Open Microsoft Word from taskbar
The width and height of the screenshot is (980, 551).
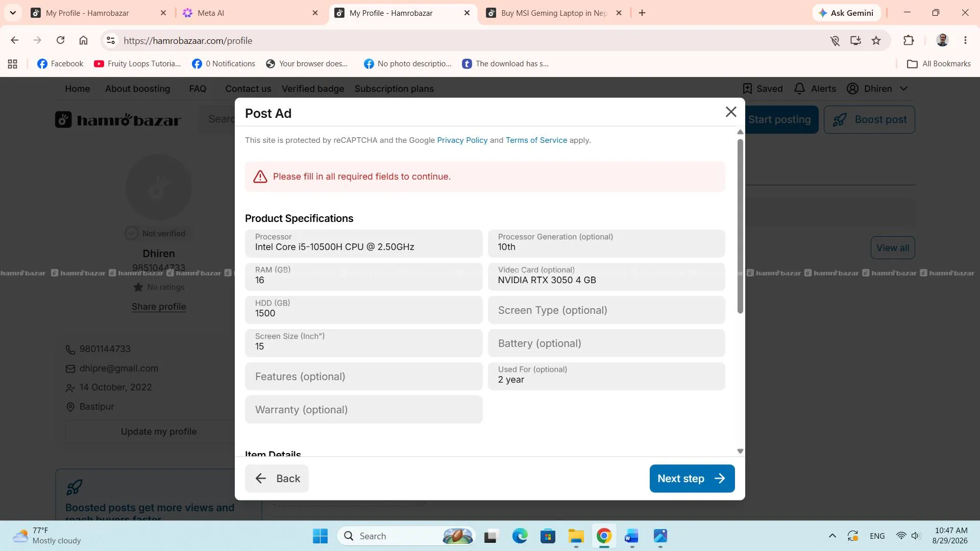click(x=631, y=536)
